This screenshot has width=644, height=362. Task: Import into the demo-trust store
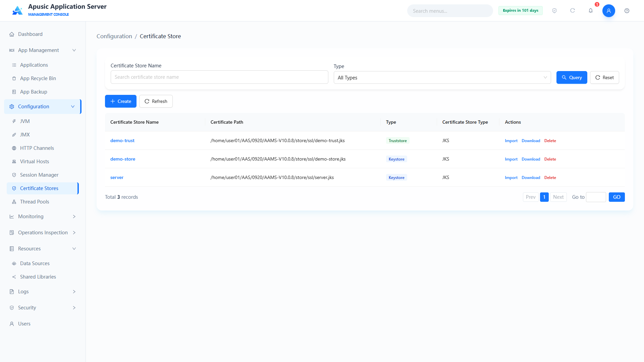(x=511, y=141)
